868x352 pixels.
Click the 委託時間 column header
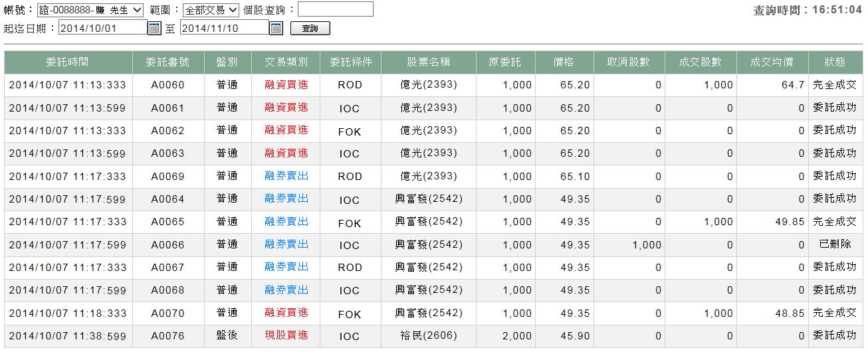click(68, 62)
